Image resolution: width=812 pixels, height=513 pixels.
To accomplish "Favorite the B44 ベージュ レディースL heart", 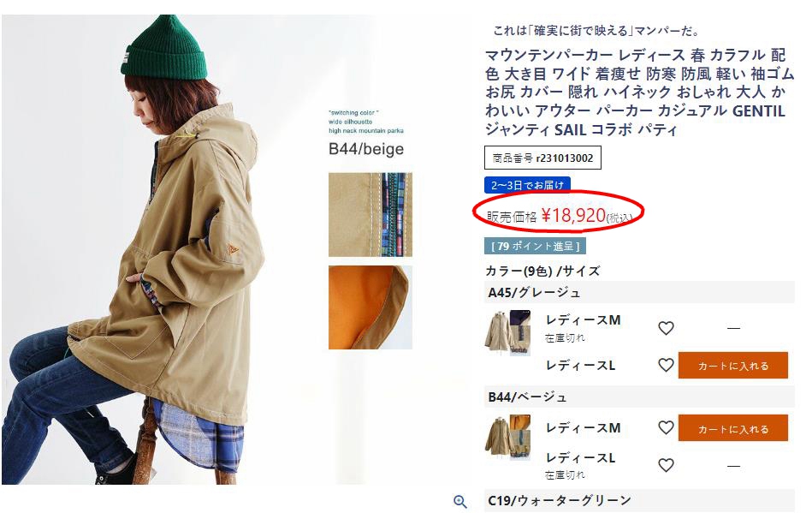I will (666, 465).
